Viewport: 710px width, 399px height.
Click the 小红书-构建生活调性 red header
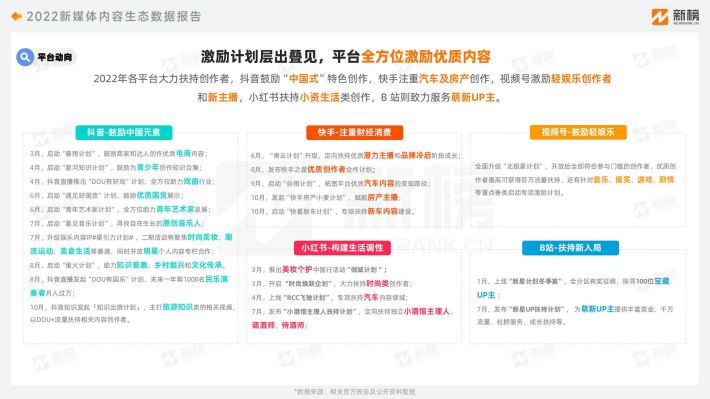(342, 248)
